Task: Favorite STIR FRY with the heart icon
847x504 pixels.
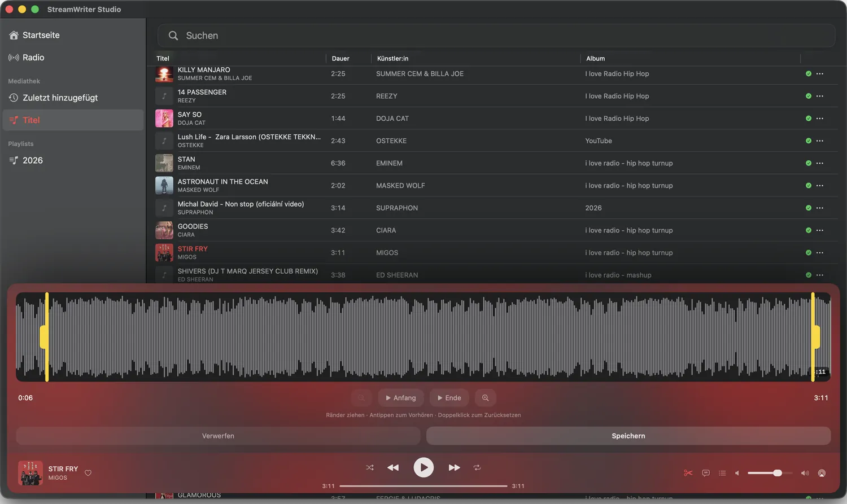Action: (88, 473)
